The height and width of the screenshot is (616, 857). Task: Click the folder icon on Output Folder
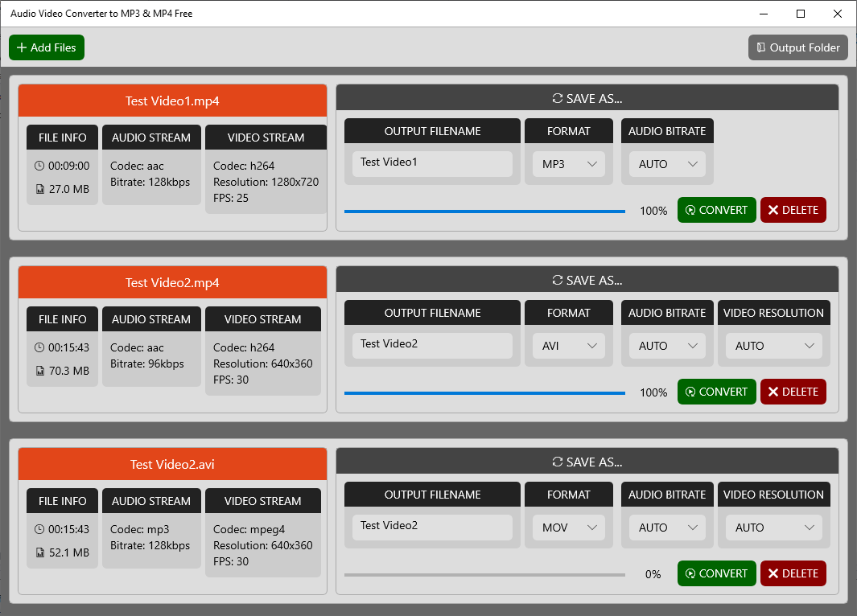click(x=760, y=47)
